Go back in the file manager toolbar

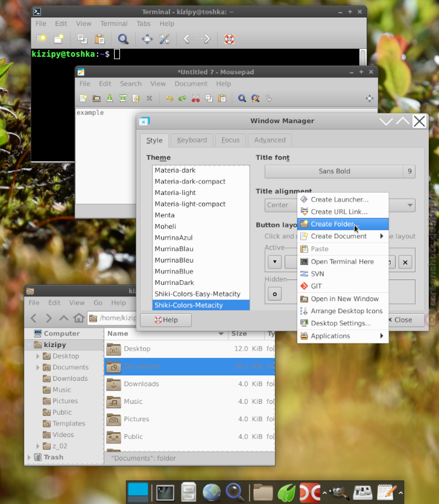tap(33, 318)
